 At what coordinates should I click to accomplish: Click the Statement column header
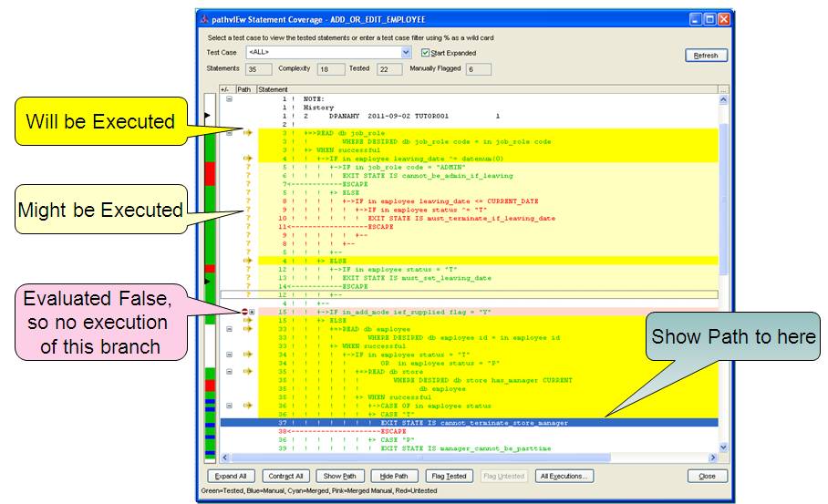click(274, 89)
